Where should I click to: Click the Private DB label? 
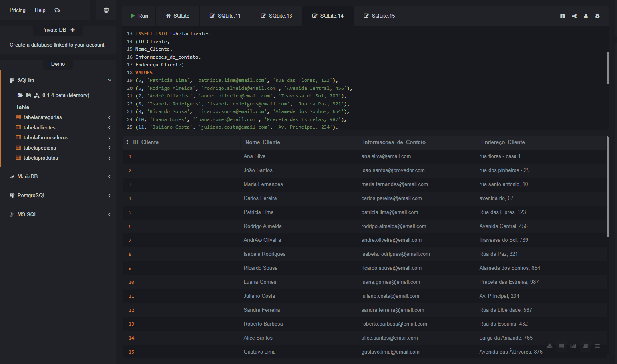[54, 30]
